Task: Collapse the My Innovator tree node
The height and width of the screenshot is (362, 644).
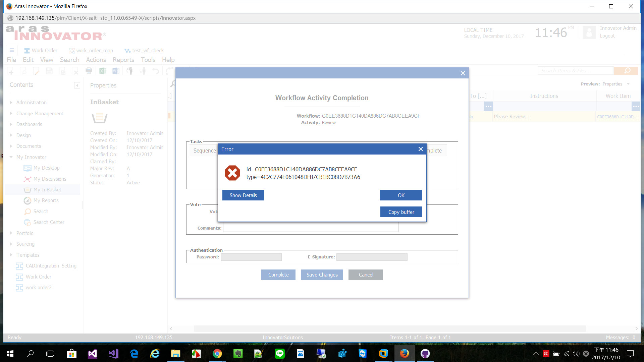Action: (11, 157)
